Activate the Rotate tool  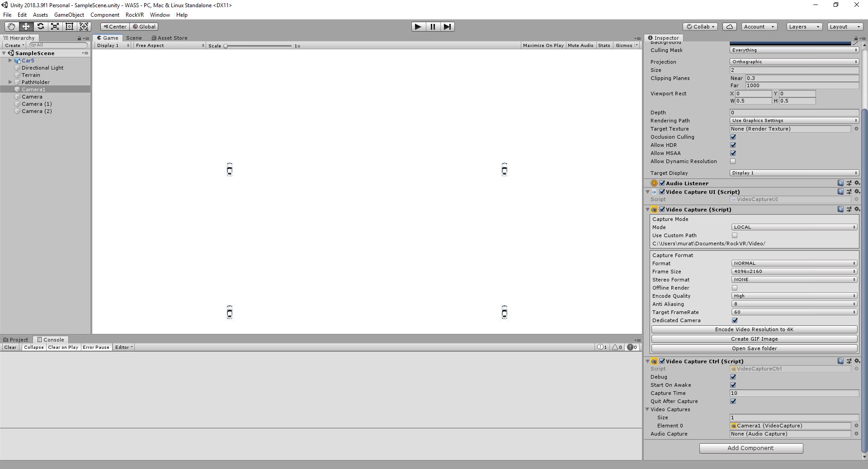(40, 27)
